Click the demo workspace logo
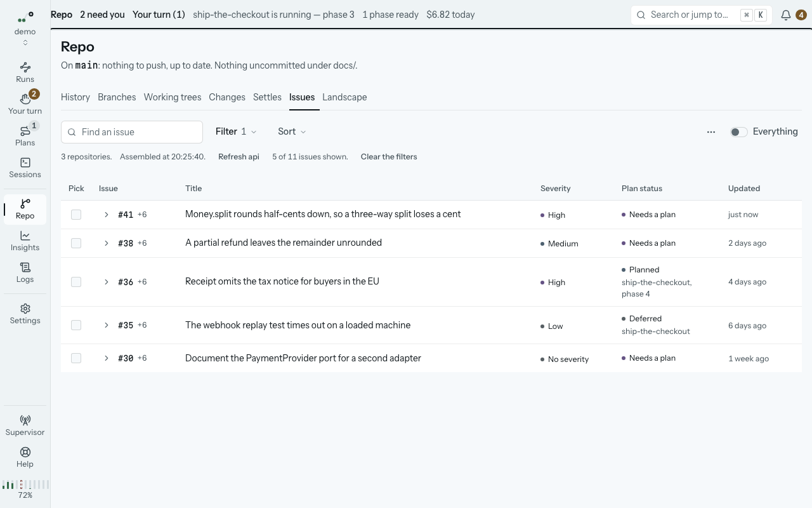The image size is (812, 508). (x=25, y=17)
